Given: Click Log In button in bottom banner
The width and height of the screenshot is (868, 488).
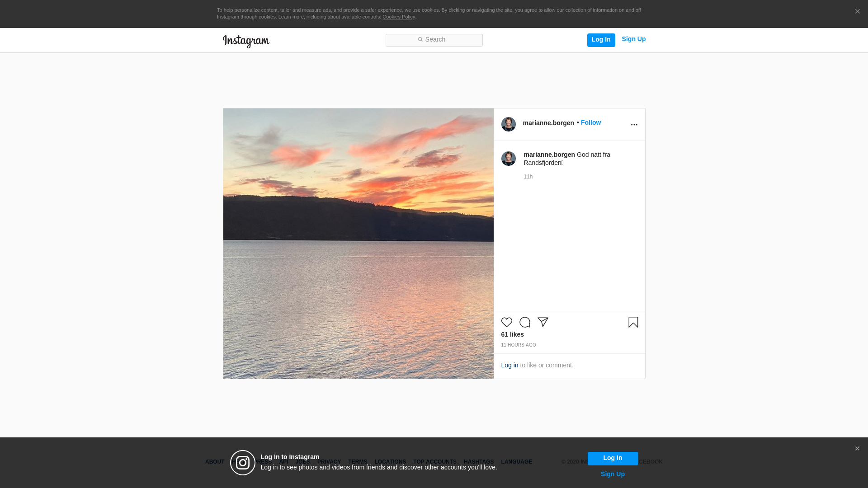Looking at the screenshot, I should point(613,458).
